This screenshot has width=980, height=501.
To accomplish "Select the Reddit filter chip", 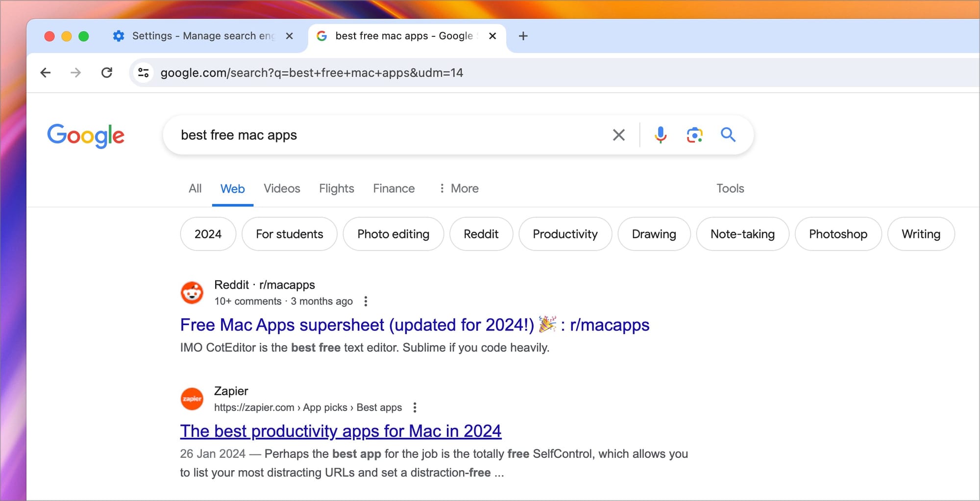I will point(481,234).
